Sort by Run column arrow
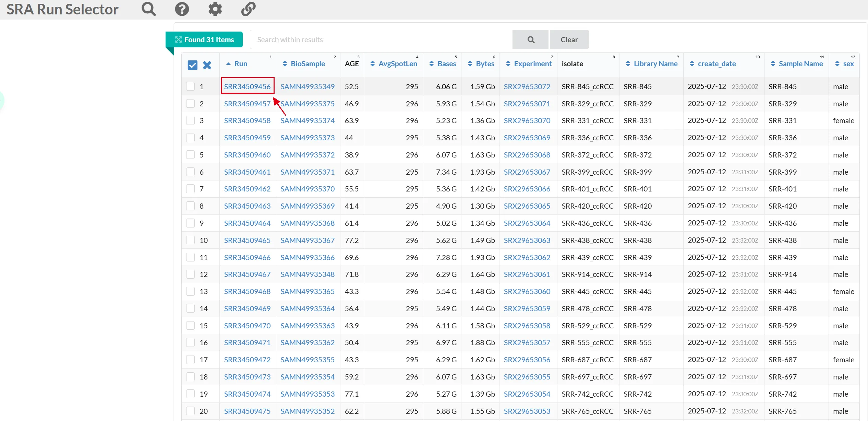The image size is (868, 421). [x=228, y=64]
